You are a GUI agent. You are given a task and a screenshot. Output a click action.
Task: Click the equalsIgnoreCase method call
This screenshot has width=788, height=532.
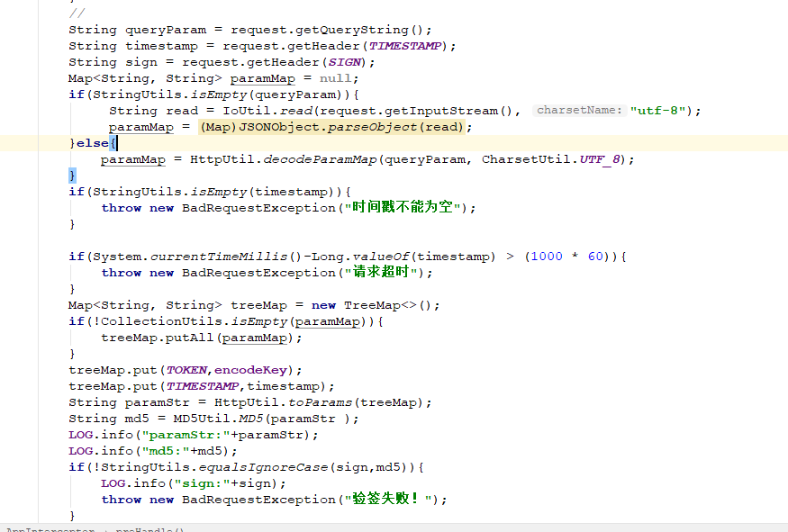click(x=263, y=468)
